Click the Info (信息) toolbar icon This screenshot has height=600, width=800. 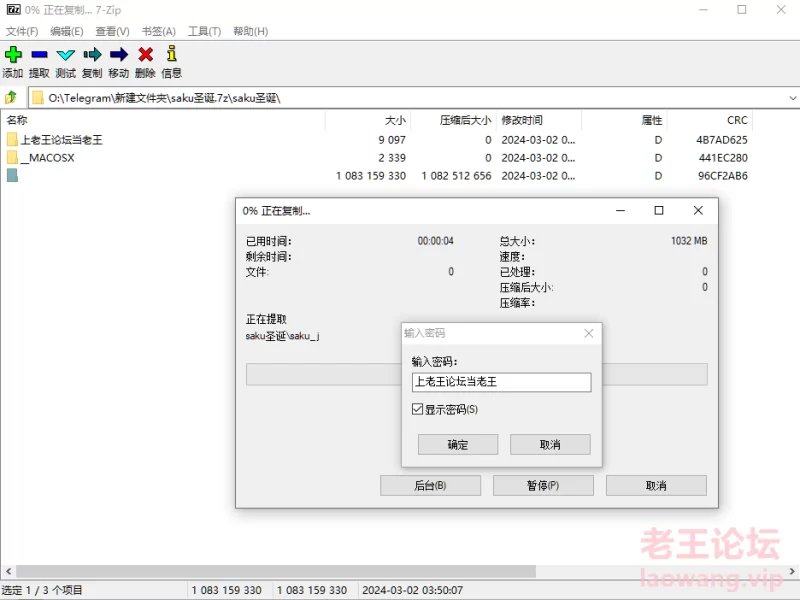coord(172,54)
